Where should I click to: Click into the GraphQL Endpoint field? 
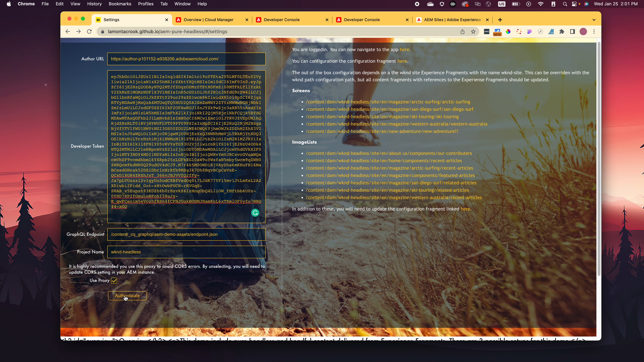186,234
